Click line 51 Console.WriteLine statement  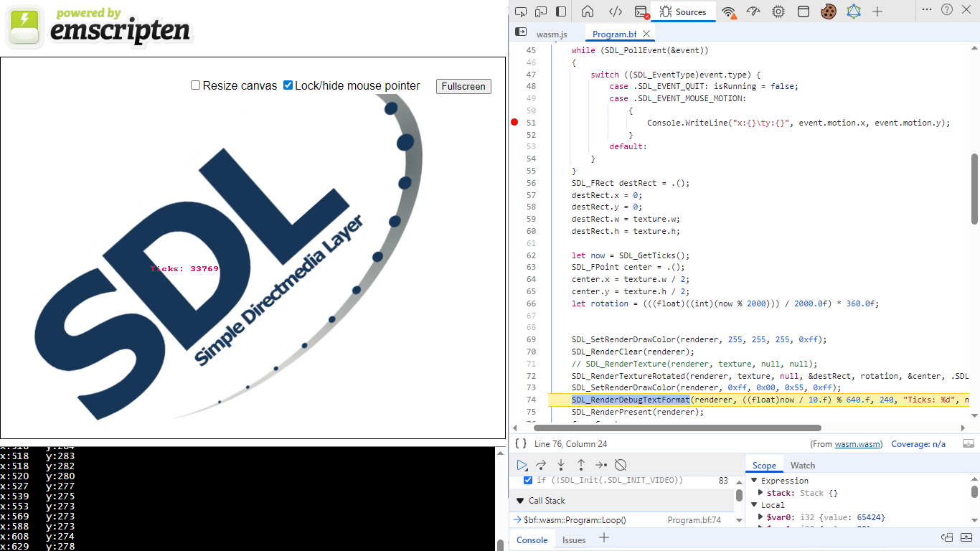[798, 123]
